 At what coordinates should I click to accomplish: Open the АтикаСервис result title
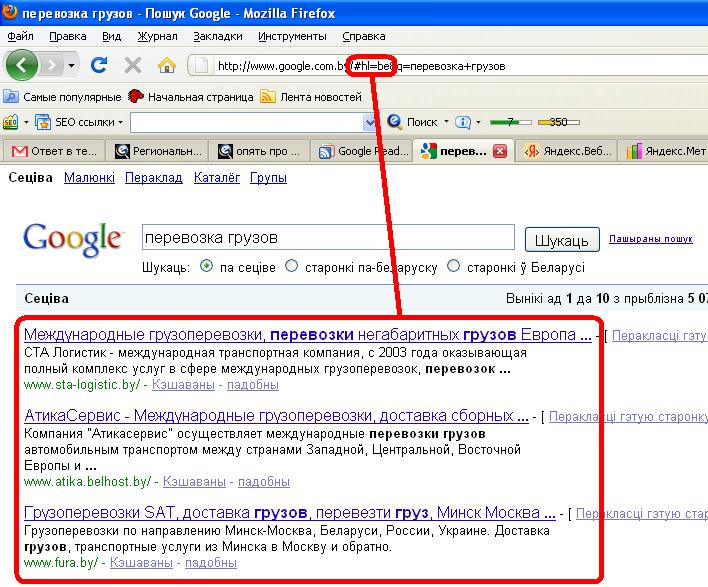(276, 415)
